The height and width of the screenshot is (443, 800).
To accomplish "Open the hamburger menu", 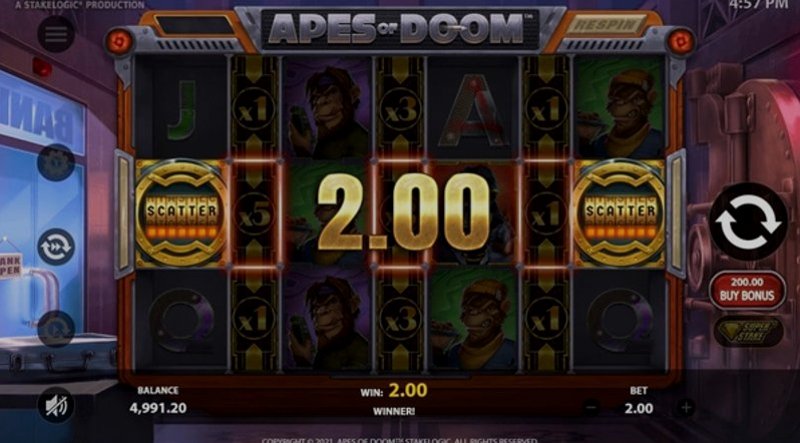I will [x=56, y=34].
